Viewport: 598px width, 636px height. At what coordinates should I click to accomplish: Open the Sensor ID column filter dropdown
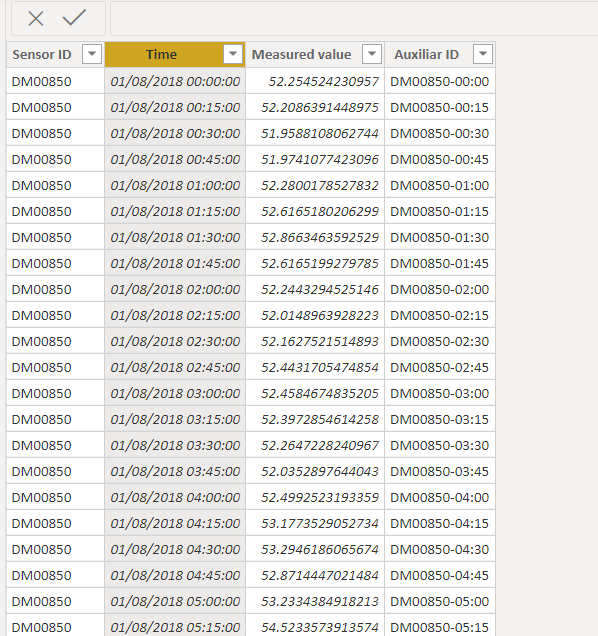point(92,54)
